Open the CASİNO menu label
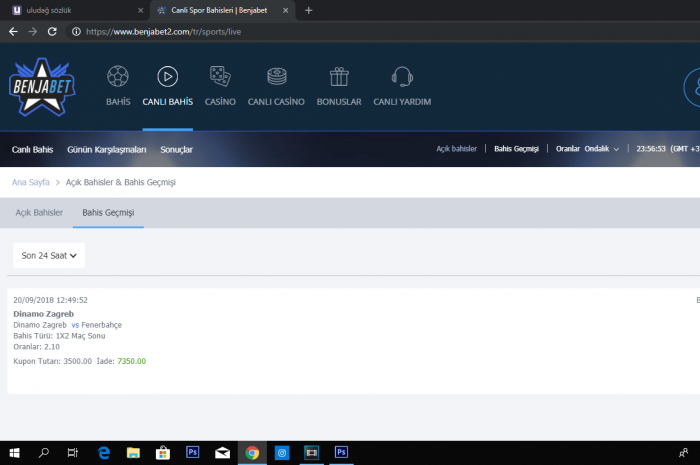This screenshot has width=700, height=465. tap(220, 102)
